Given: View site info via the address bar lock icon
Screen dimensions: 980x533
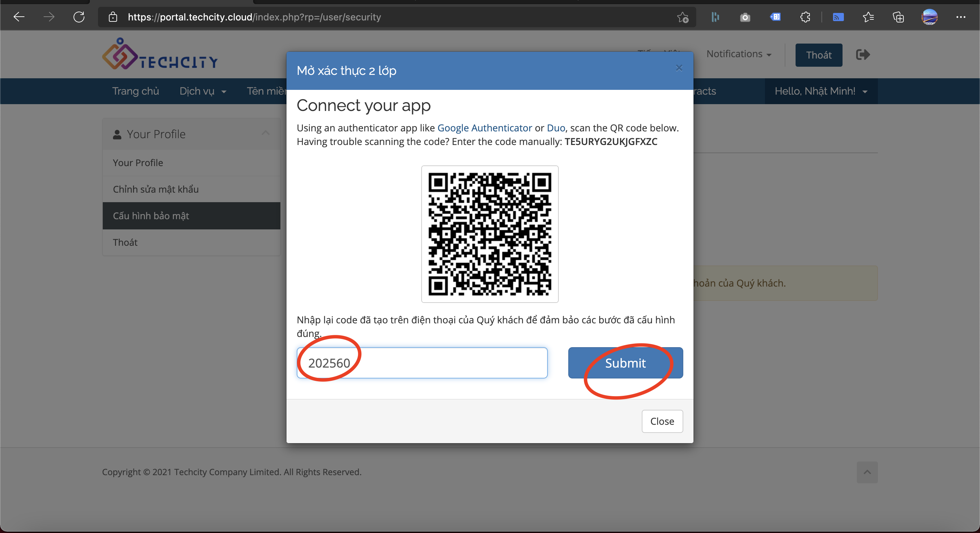Looking at the screenshot, I should (x=113, y=17).
